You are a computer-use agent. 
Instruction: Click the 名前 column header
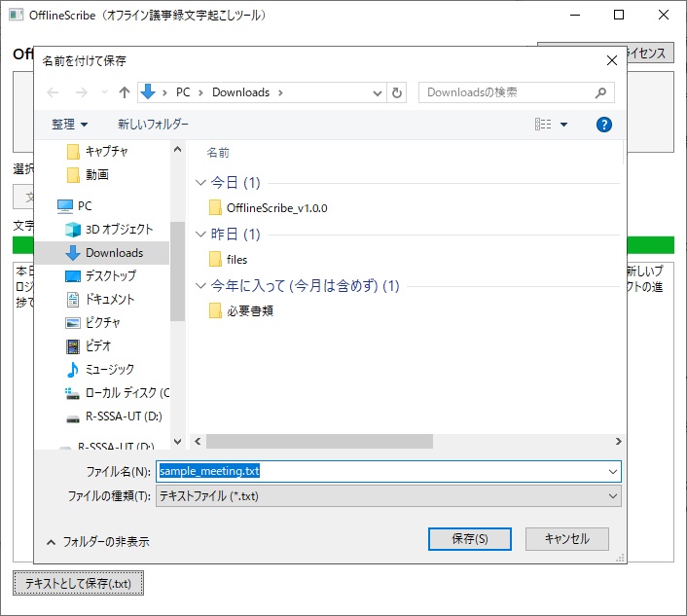218,153
